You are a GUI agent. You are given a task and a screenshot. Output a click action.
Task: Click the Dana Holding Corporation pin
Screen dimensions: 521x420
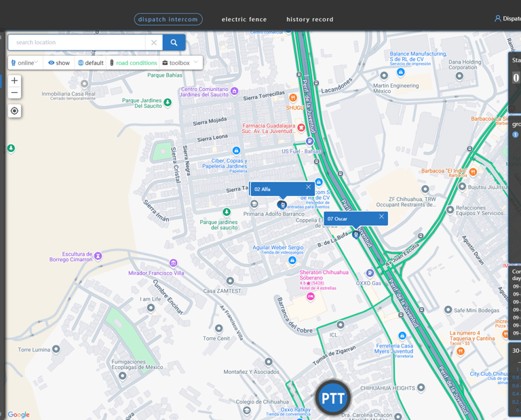point(459,76)
